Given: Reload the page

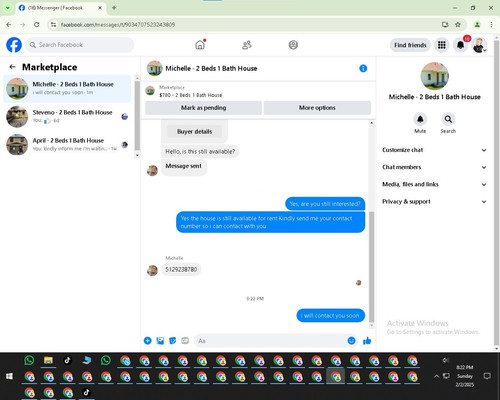Looking at the screenshot, I should 37,24.
